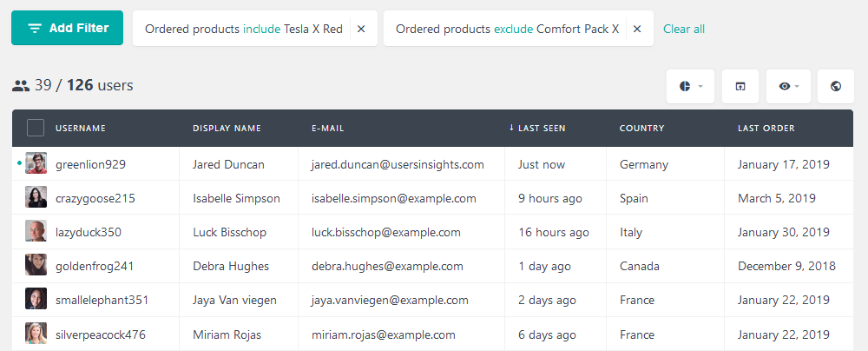Click the Last Order column header
The width and height of the screenshot is (868, 351).
[x=766, y=128]
